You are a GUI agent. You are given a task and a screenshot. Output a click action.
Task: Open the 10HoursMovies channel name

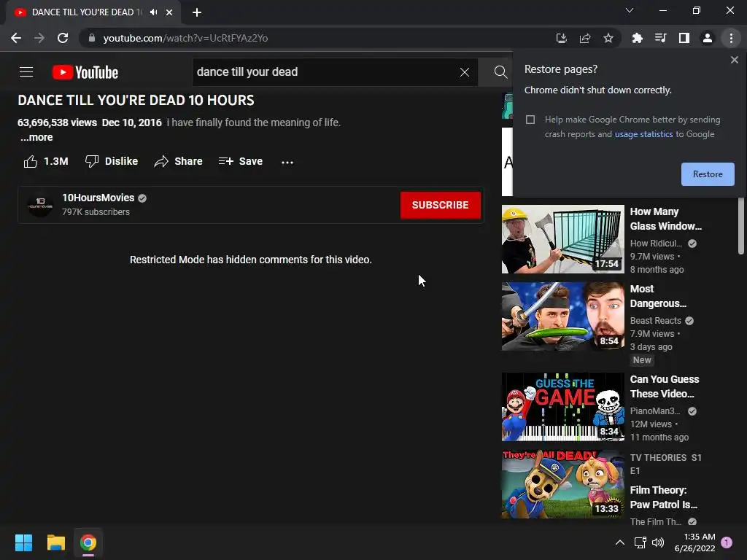(x=98, y=198)
